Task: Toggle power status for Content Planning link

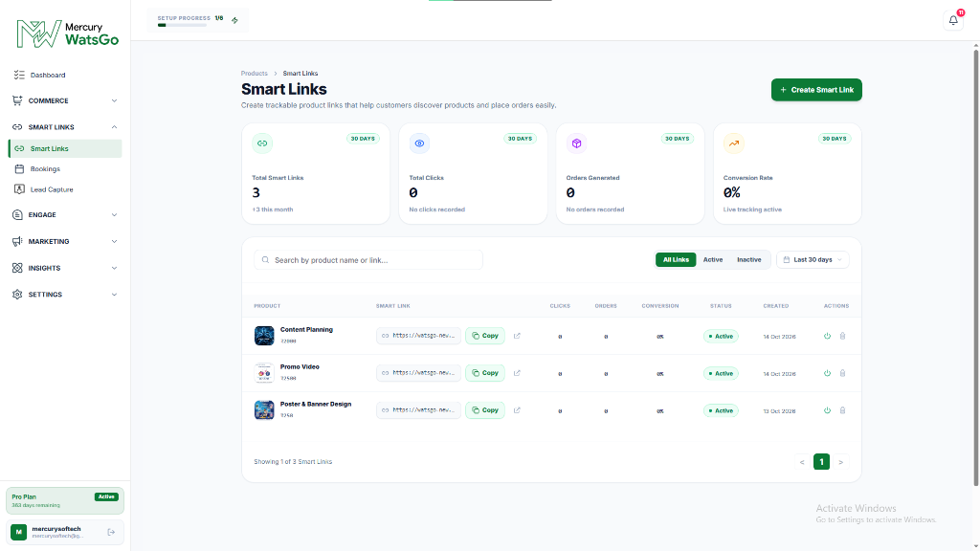Action: 827,336
